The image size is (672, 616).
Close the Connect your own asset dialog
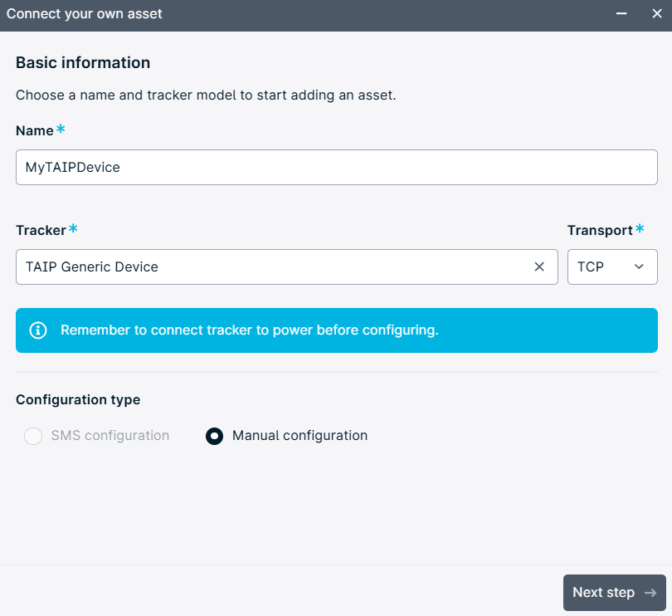tap(657, 14)
